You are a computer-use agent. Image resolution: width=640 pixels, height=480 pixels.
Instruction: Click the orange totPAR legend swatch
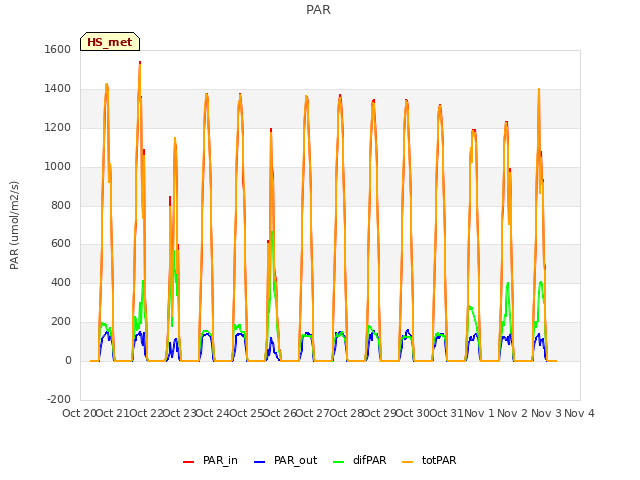pos(407,462)
